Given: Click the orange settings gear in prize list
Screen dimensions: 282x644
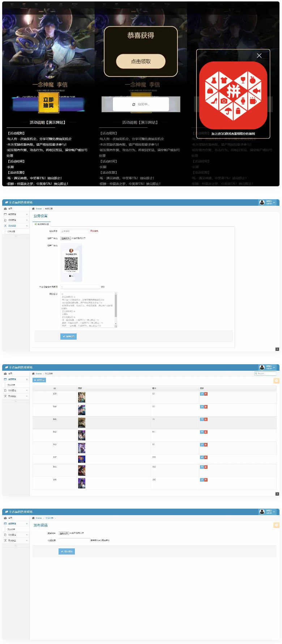Looking at the screenshot, I should pos(277,380).
